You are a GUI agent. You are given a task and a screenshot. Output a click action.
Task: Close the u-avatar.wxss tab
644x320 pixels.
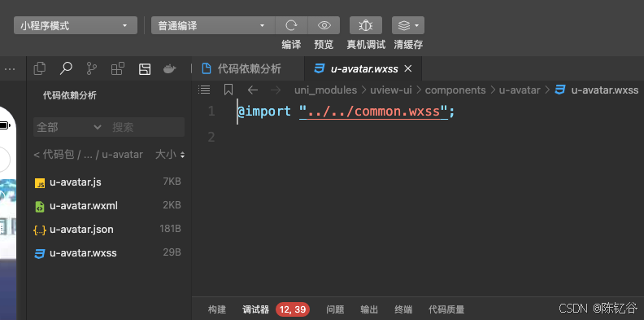coord(408,68)
